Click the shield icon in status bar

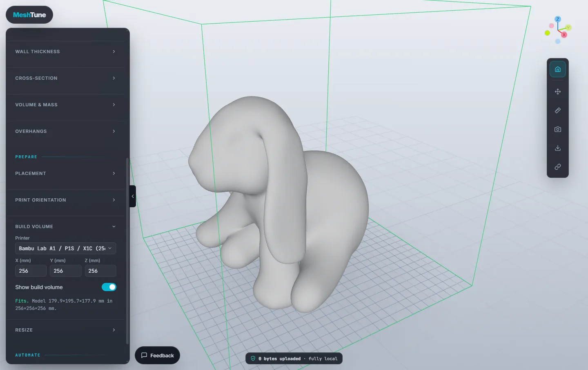[253, 359]
